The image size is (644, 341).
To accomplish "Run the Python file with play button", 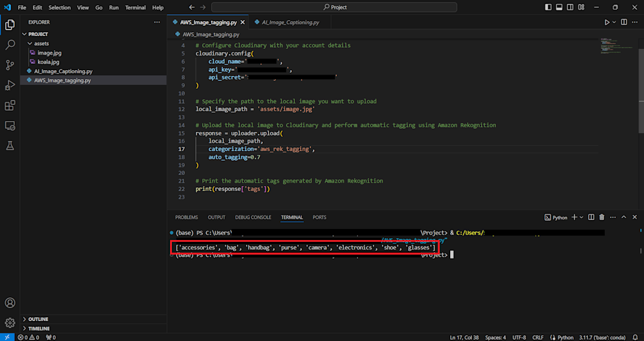I will [607, 22].
